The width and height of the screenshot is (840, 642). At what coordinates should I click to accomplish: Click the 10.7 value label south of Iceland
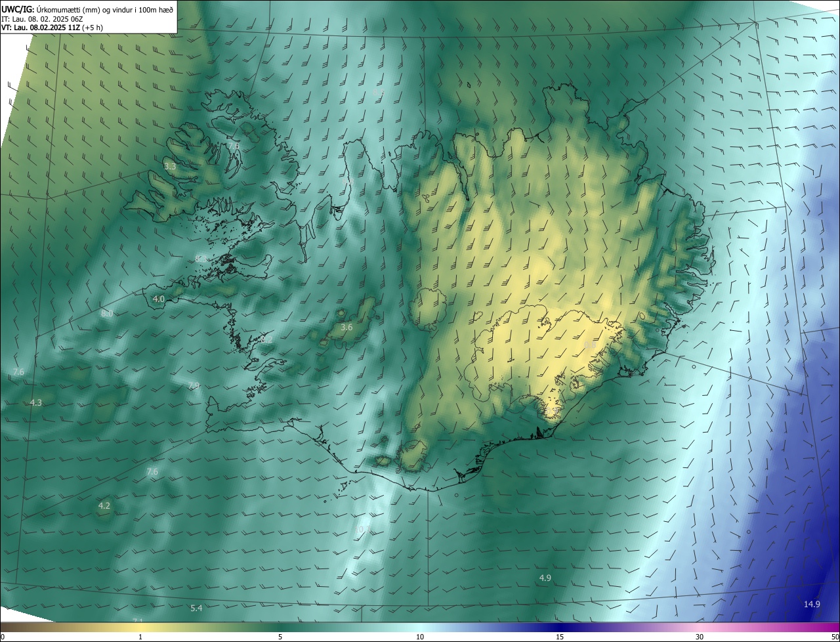coord(362,530)
